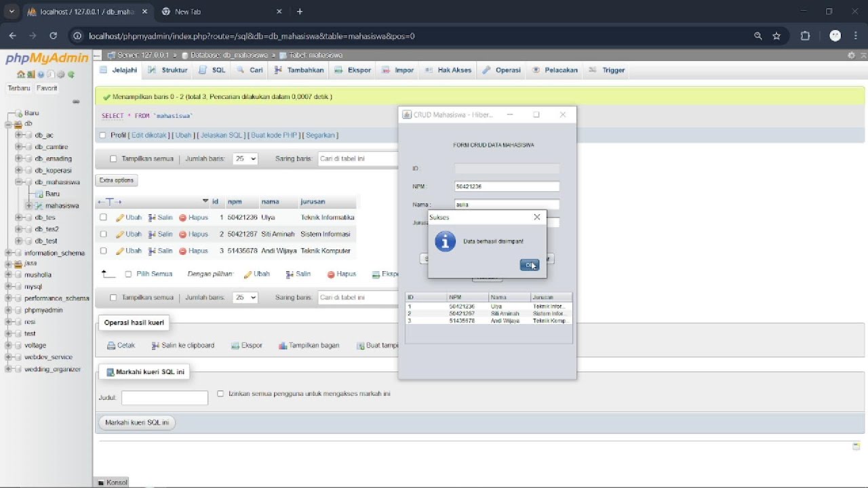Screen dimensions: 868x488
Task: Click the Cetak printer icon
Action: click(x=111, y=346)
